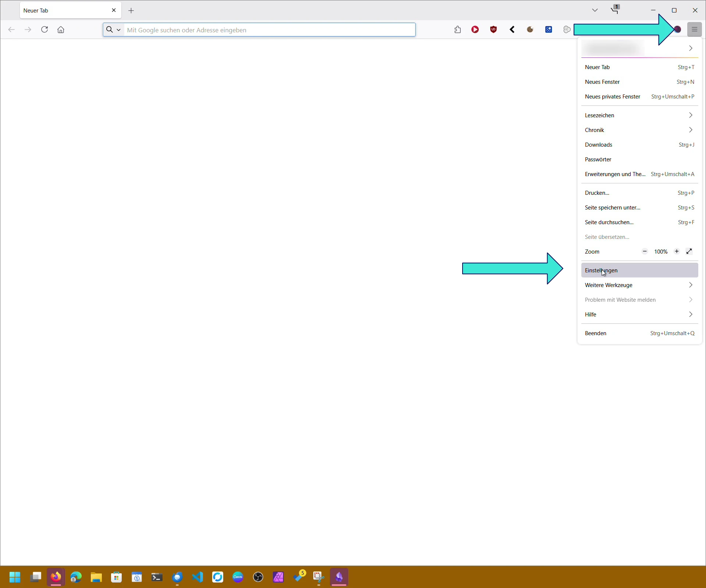Screen dimensions: 706x588
Task: Expand the Weitere Werkzeuge submenu
Action: tap(640, 285)
